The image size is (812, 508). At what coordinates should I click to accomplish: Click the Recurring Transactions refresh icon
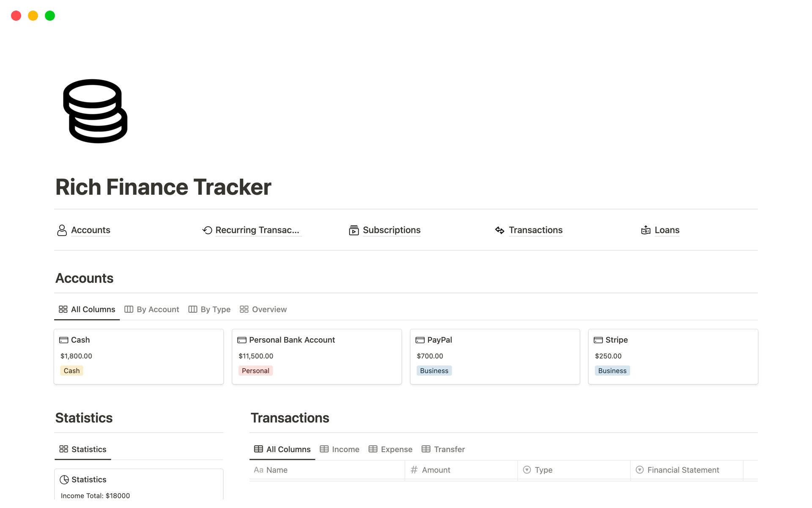(207, 230)
